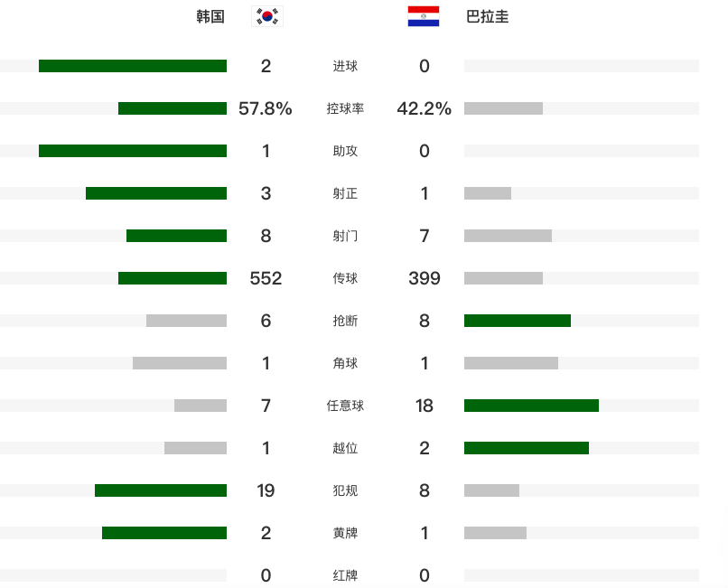The image size is (728, 588).
Task: Click the 红牌 stat label
Action: tap(345, 575)
